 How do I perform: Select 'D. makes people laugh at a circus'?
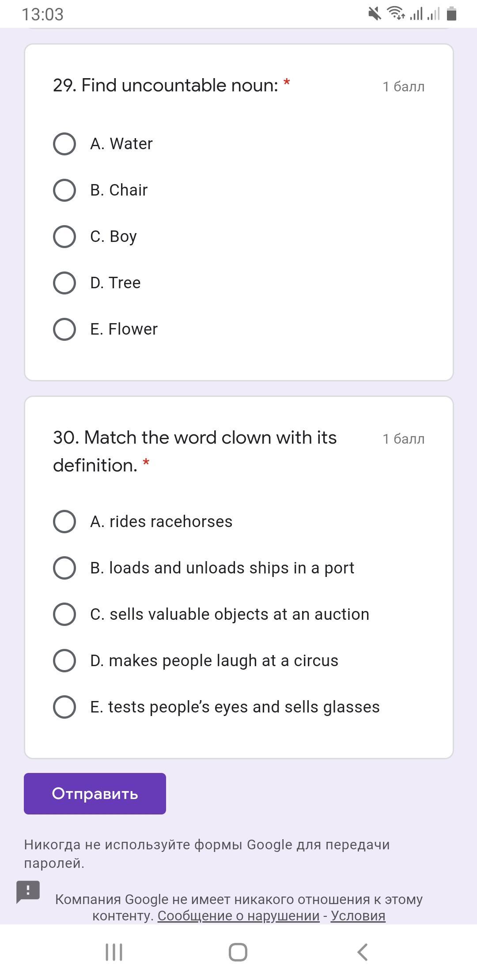pyautogui.click(x=64, y=661)
